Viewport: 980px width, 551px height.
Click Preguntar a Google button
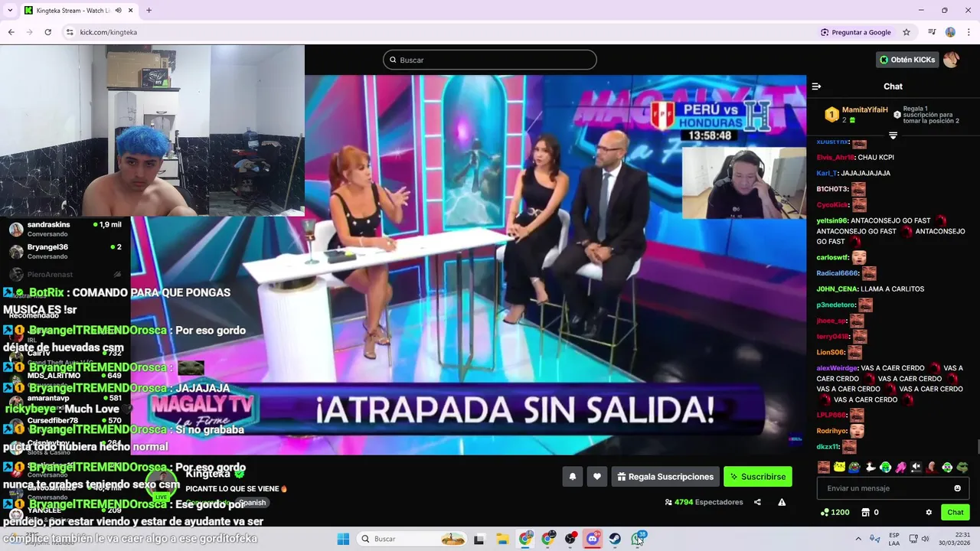(x=855, y=32)
